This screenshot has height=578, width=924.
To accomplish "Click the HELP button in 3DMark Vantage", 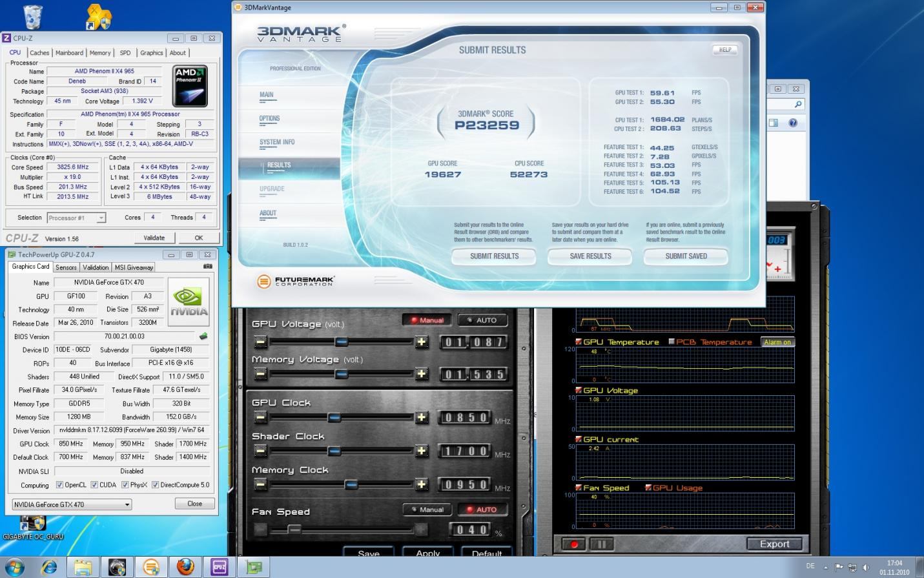I will click(x=725, y=50).
